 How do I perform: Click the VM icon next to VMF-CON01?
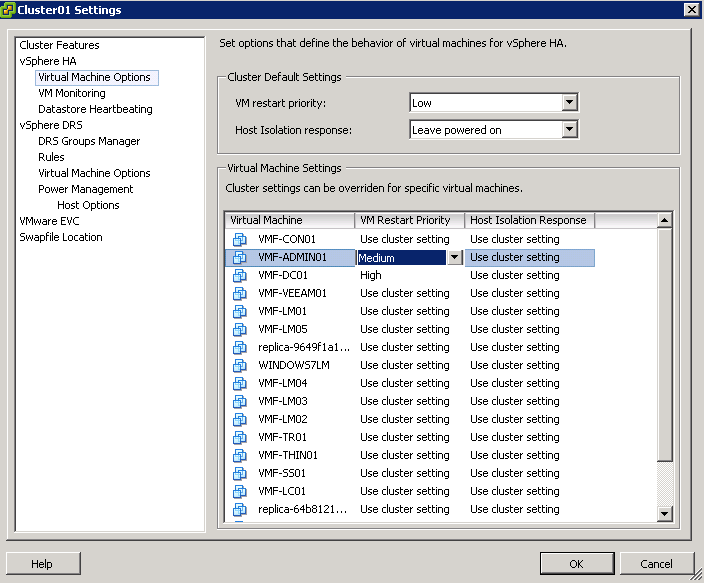pos(239,239)
